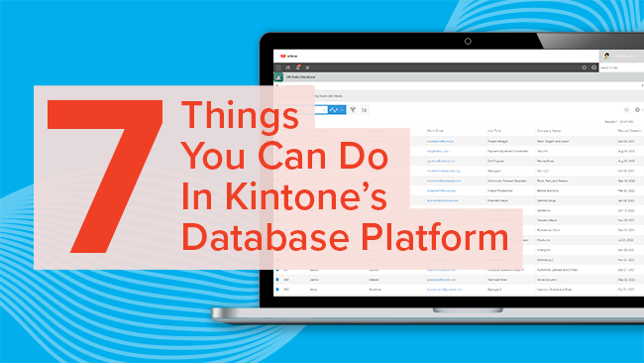The image size is (644, 363).
Task: Open the hamburger menu in Kintone header
Action: point(278,67)
